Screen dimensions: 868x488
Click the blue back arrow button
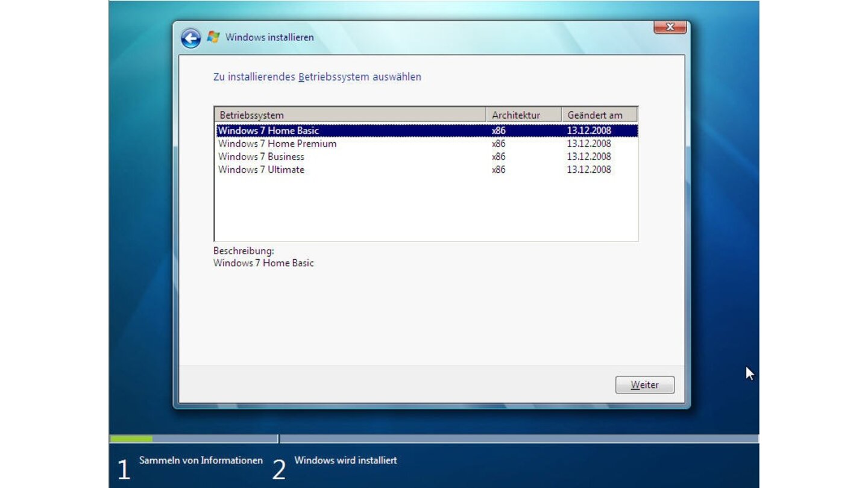(x=190, y=38)
